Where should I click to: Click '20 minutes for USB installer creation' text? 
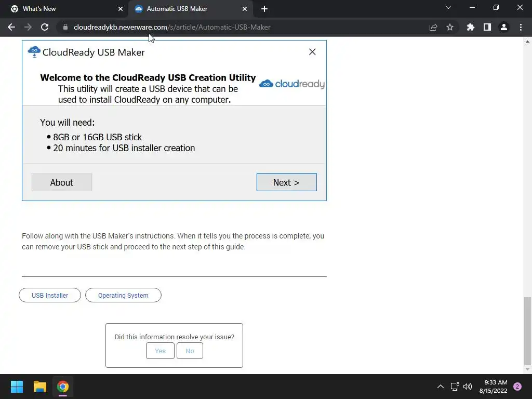tap(124, 148)
